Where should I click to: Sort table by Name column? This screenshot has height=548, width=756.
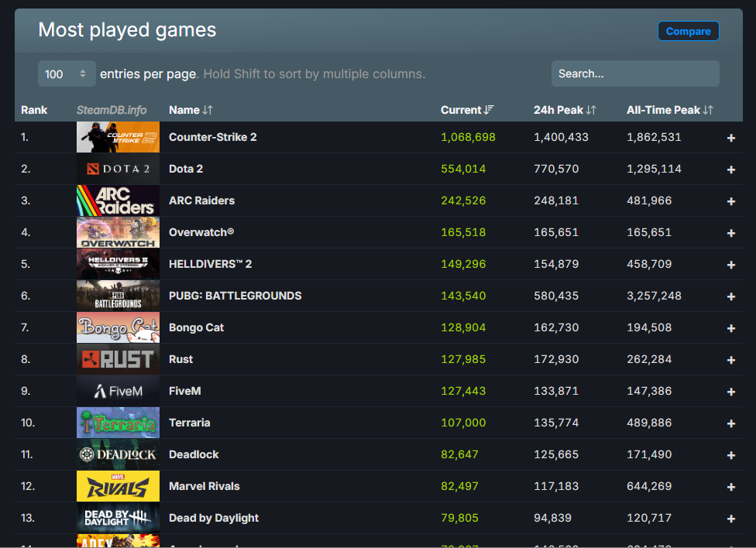click(x=191, y=110)
